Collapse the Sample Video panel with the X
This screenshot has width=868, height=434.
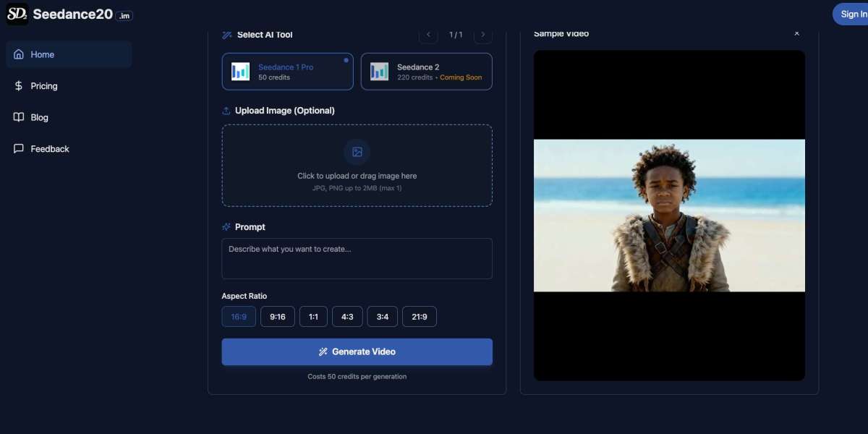796,33
